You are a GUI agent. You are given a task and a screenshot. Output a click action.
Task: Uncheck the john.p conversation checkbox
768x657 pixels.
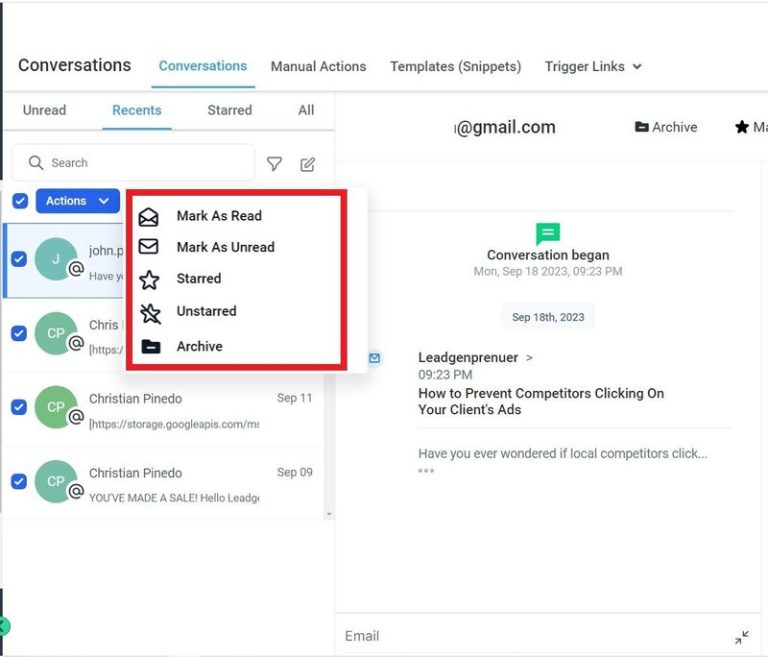(19, 259)
